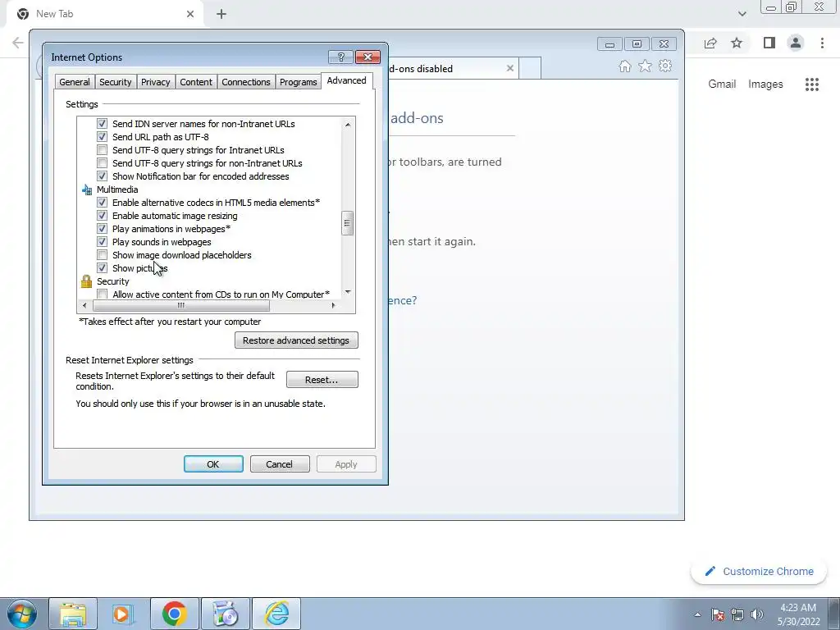This screenshot has width=840, height=630.
Task: Disable Play animations in webpages
Action: point(102,229)
